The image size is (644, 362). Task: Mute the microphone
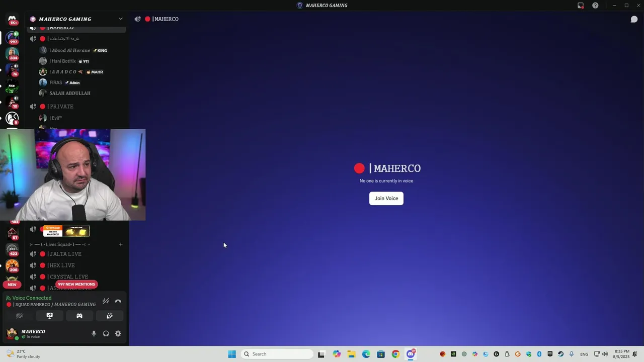(x=94, y=333)
